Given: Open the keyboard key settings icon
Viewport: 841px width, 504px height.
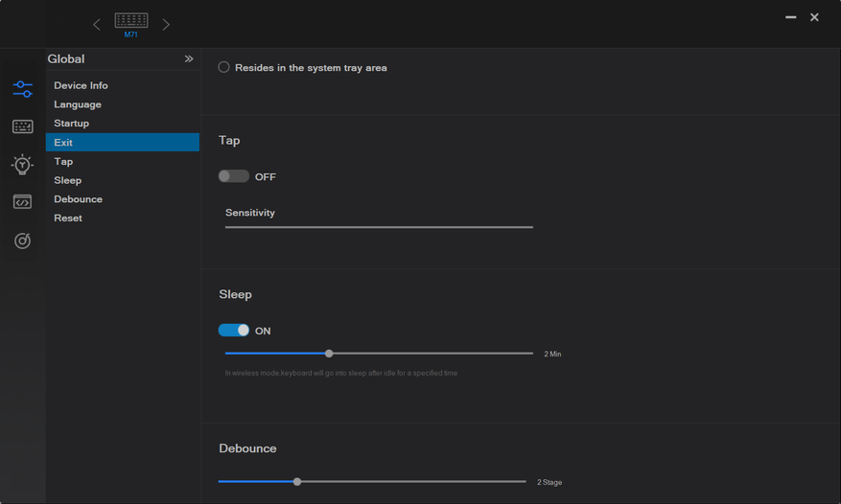Looking at the screenshot, I should pos(22,126).
